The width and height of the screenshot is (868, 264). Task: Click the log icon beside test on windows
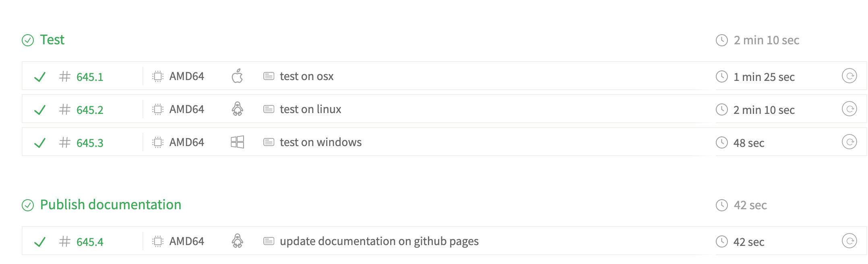pos(268,142)
